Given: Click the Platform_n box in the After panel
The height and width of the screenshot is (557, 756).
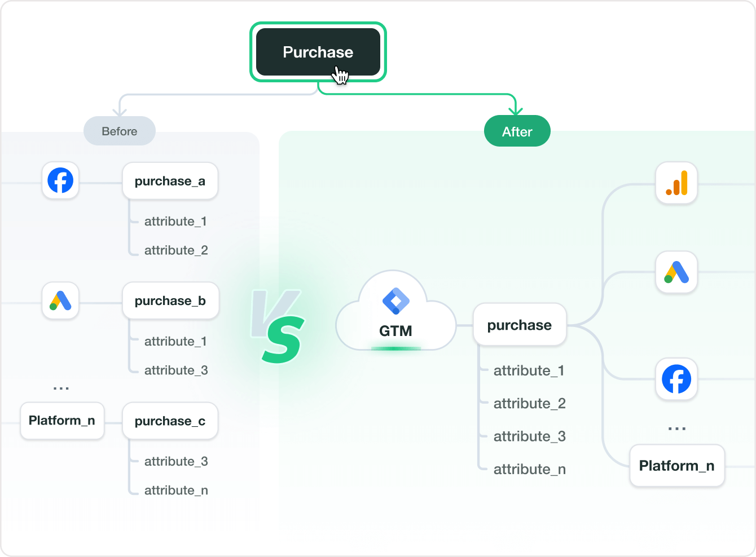Looking at the screenshot, I should (676, 466).
